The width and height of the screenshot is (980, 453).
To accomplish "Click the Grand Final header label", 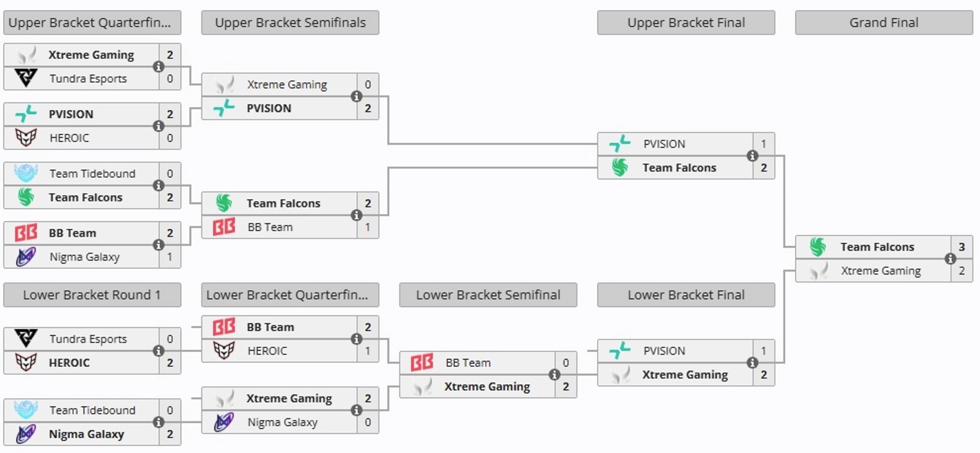I will click(x=884, y=22).
